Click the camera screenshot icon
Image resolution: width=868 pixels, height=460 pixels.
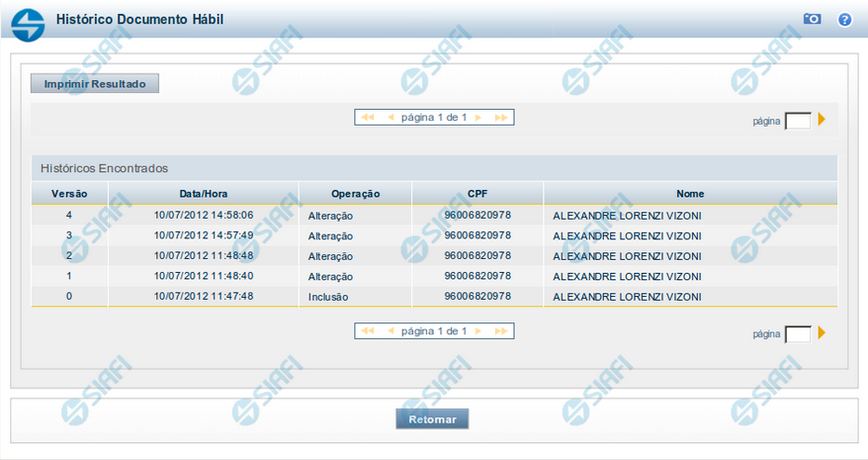click(x=812, y=19)
